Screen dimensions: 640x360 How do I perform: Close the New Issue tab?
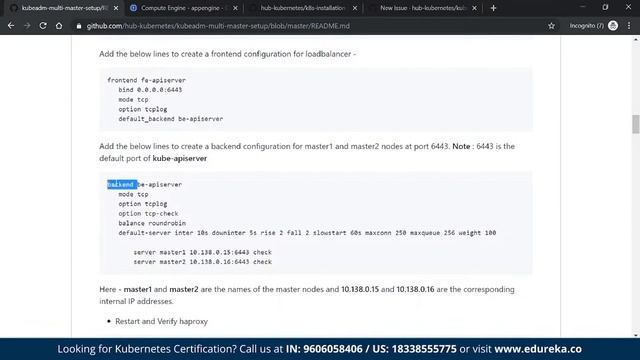coord(474,8)
